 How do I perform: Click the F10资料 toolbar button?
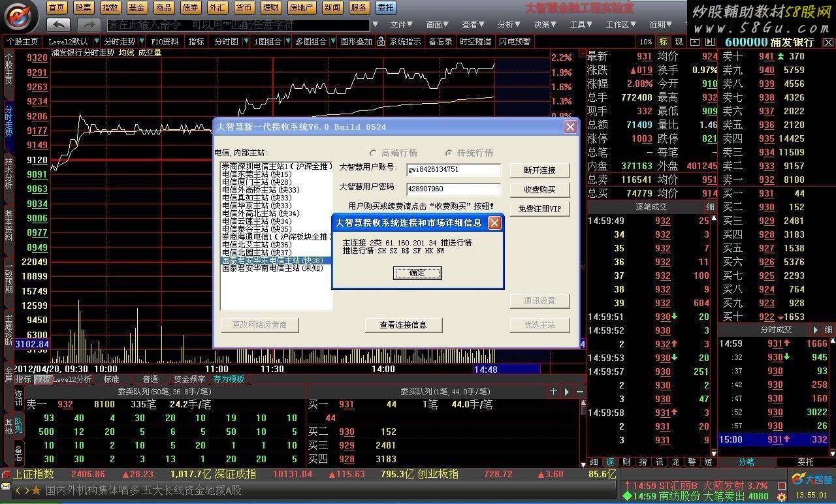click(x=165, y=41)
